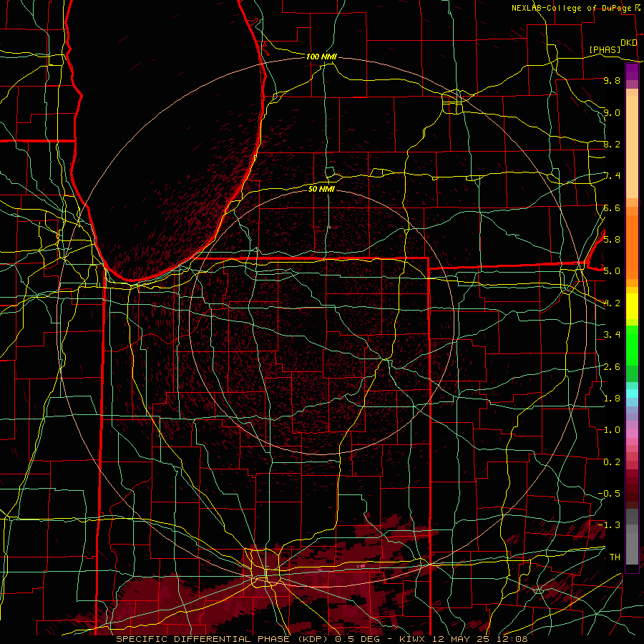Screen dimensions: 644x644
Task: Pick the bright green segment of the color bar
Action: pos(632,346)
